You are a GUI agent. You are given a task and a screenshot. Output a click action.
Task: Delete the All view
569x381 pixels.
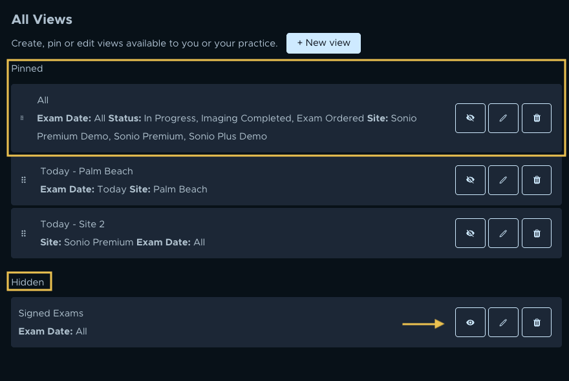tap(537, 118)
